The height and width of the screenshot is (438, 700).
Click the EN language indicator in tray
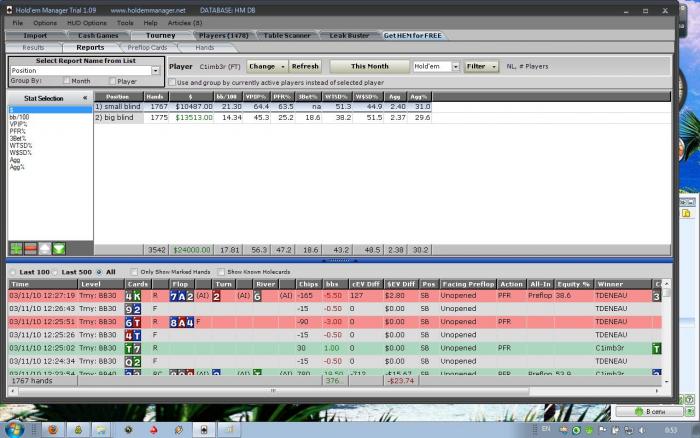click(x=546, y=429)
